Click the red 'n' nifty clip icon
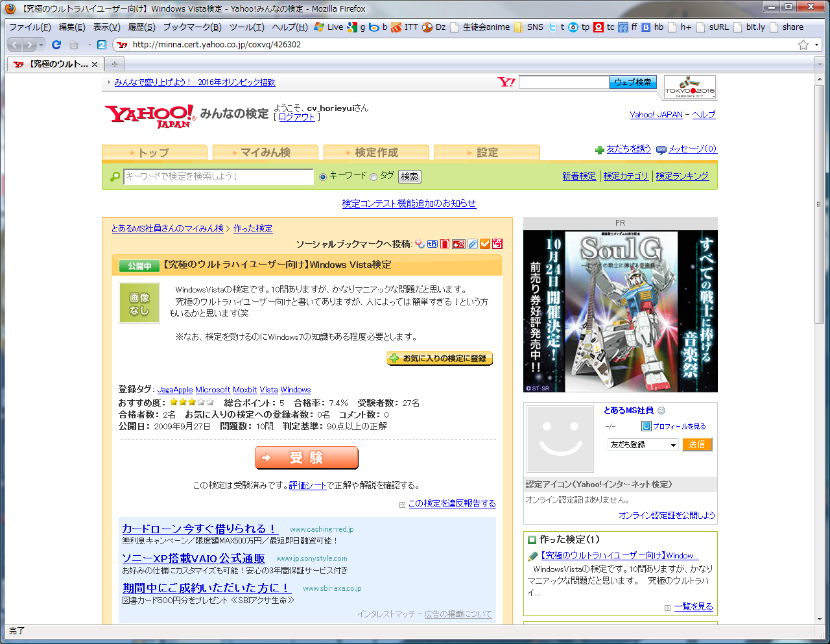 (445, 244)
